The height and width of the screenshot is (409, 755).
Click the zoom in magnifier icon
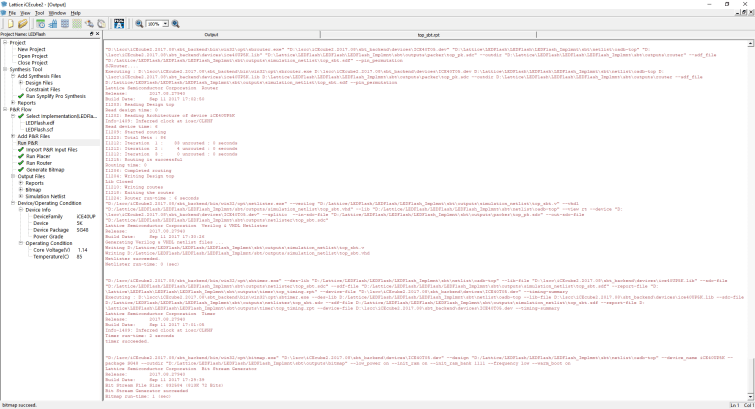pos(176,22)
